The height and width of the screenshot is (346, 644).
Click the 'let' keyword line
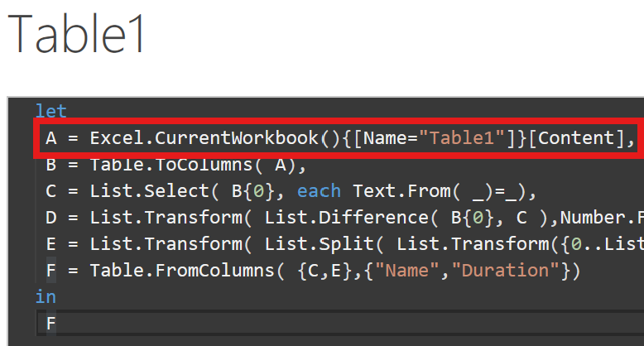[x=51, y=111]
